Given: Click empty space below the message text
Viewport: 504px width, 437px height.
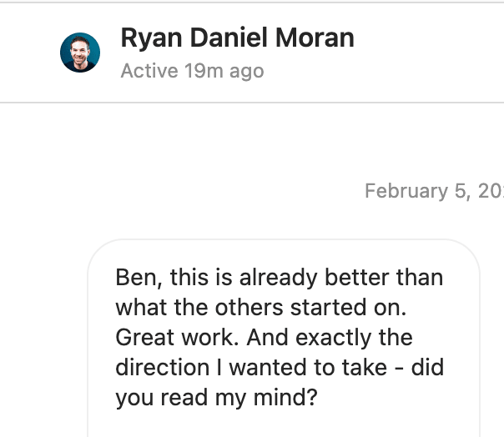Looking at the screenshot, I should 284,424.
